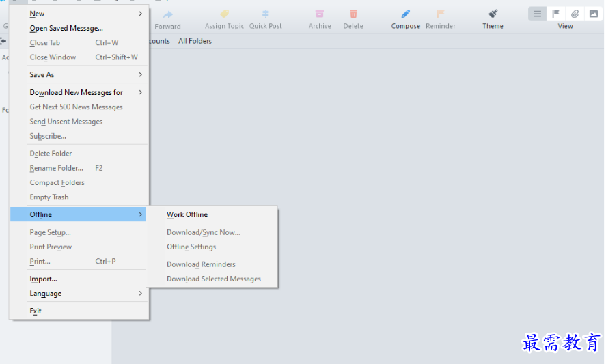This screenshot has width=606, height=364.
Task: Select the list view icon
Action: [537, 14]
